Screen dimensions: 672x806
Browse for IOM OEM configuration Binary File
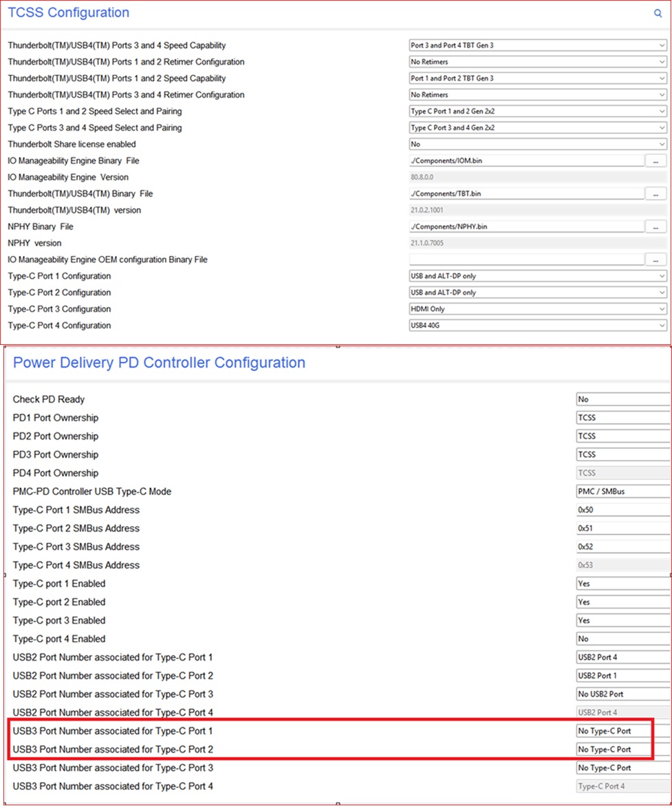pyautogui.click(x=655, y=260)
